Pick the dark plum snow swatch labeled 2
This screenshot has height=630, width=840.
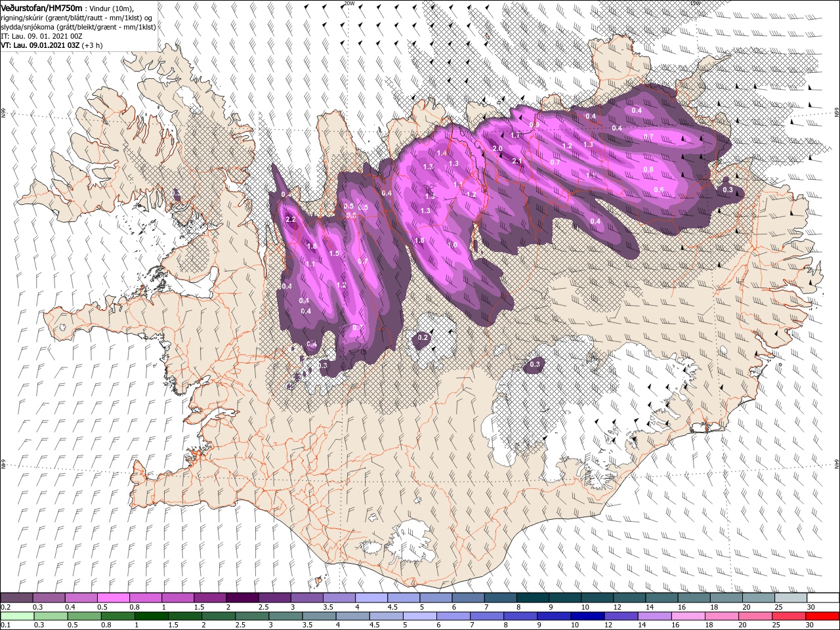click(242, 598)
